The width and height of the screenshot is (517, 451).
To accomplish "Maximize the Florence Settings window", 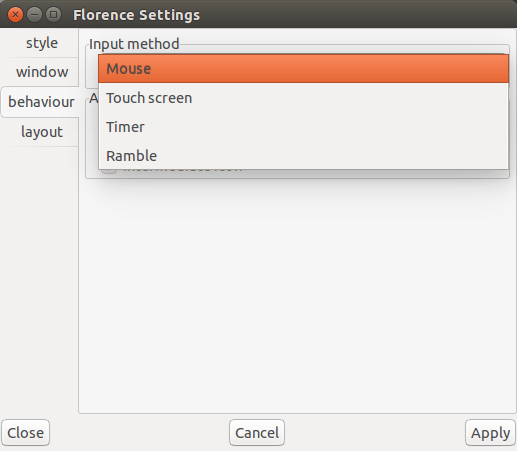I will coord(53,15).
